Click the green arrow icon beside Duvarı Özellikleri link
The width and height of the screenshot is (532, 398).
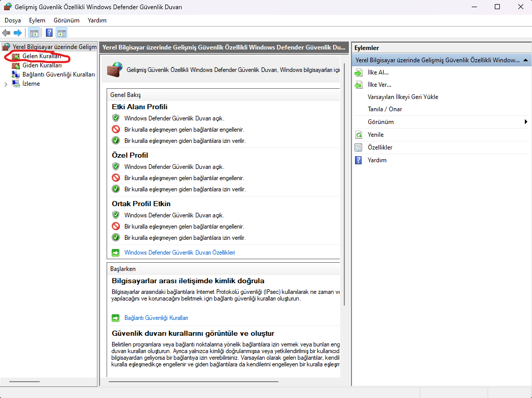coord(116,253)
